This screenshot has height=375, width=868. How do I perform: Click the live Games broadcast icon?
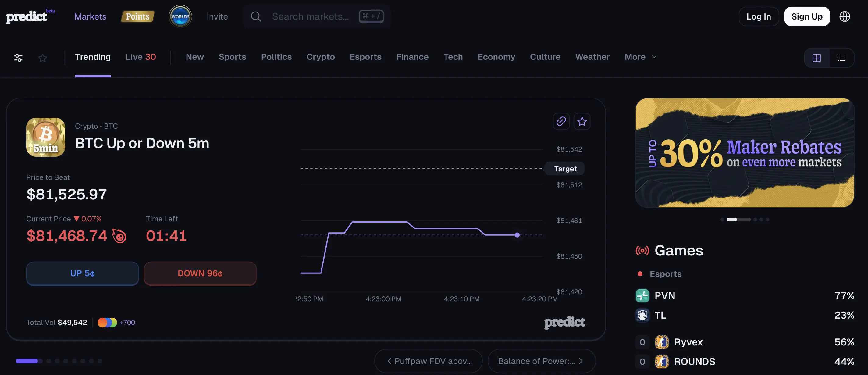[x=642, y=251]
